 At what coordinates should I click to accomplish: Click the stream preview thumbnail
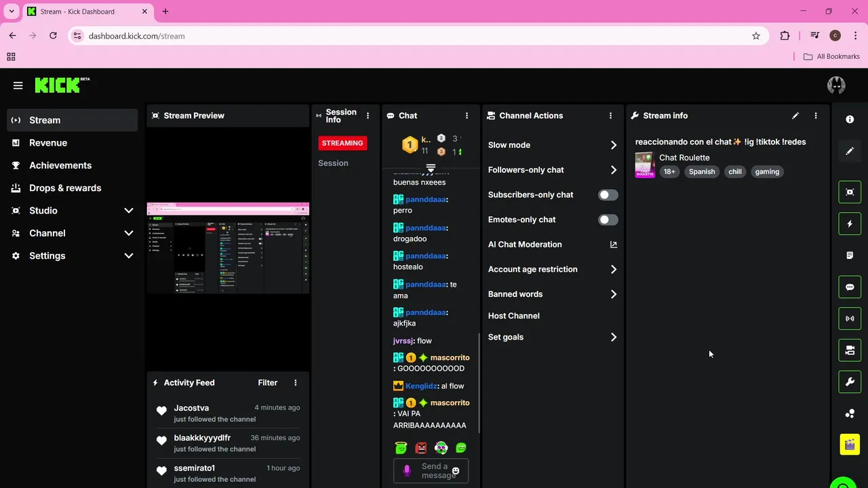coord(228,247)
